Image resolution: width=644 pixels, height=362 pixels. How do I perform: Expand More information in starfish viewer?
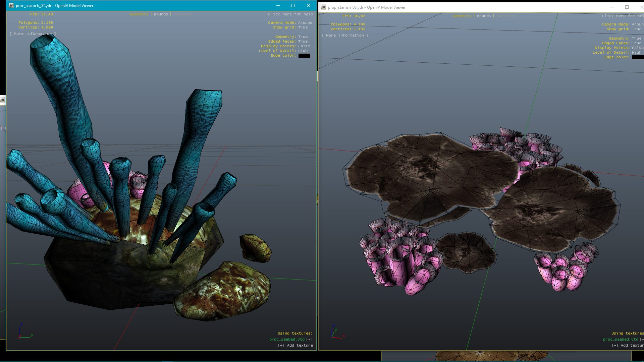[345, 35]
